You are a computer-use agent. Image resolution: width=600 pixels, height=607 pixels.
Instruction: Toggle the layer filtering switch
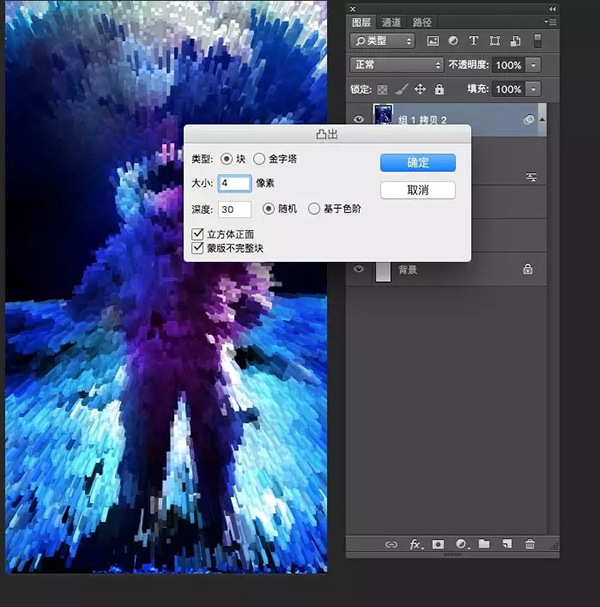[537, 41]
